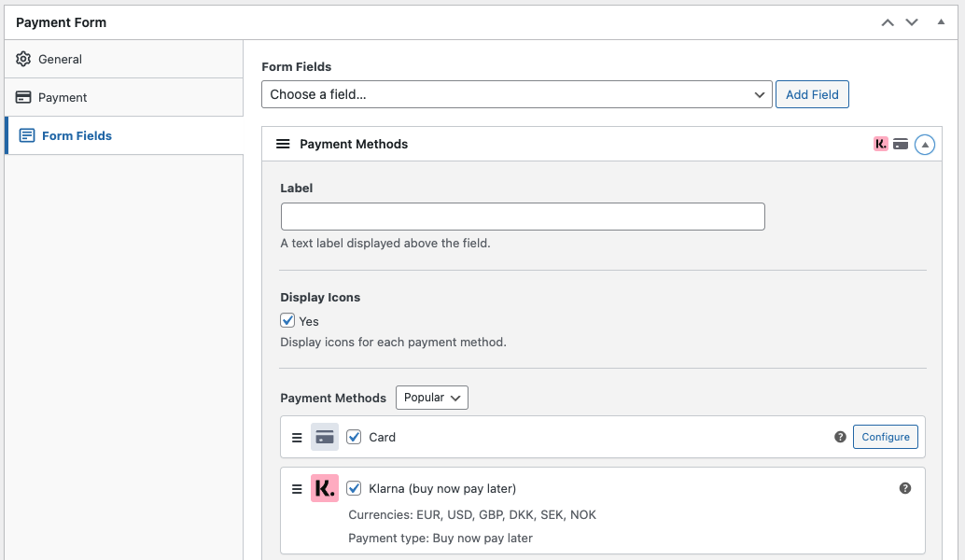Click the drag handle beside Payment Methods title
Image resolution: width=965 pixels, height=560 pixels.
pos(283,144)
